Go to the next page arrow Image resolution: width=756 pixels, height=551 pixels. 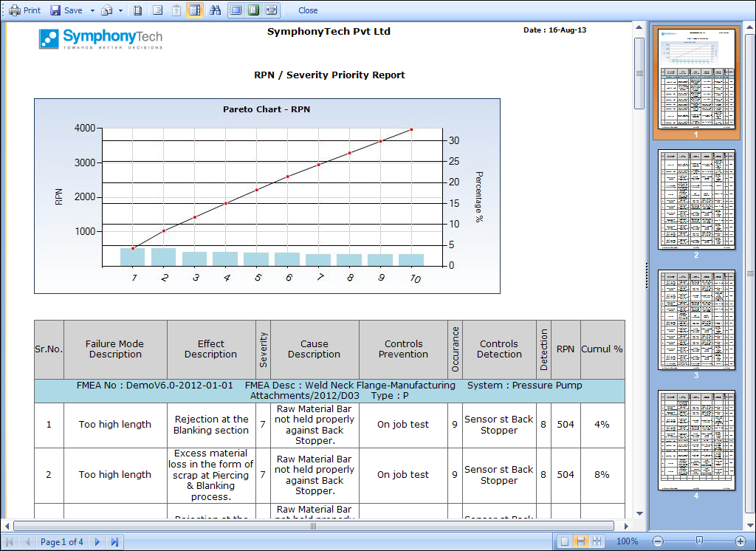[x=97, y=542]
